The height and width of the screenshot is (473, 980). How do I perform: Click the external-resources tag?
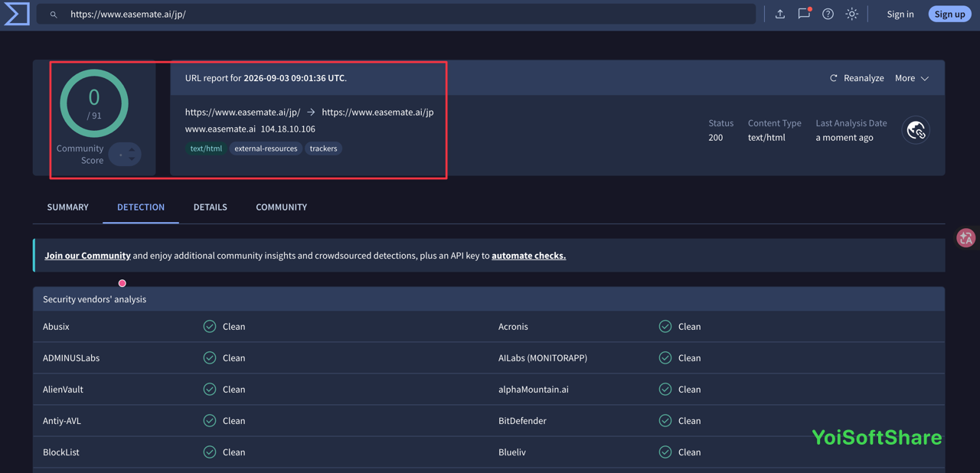[x=266, y=148]
